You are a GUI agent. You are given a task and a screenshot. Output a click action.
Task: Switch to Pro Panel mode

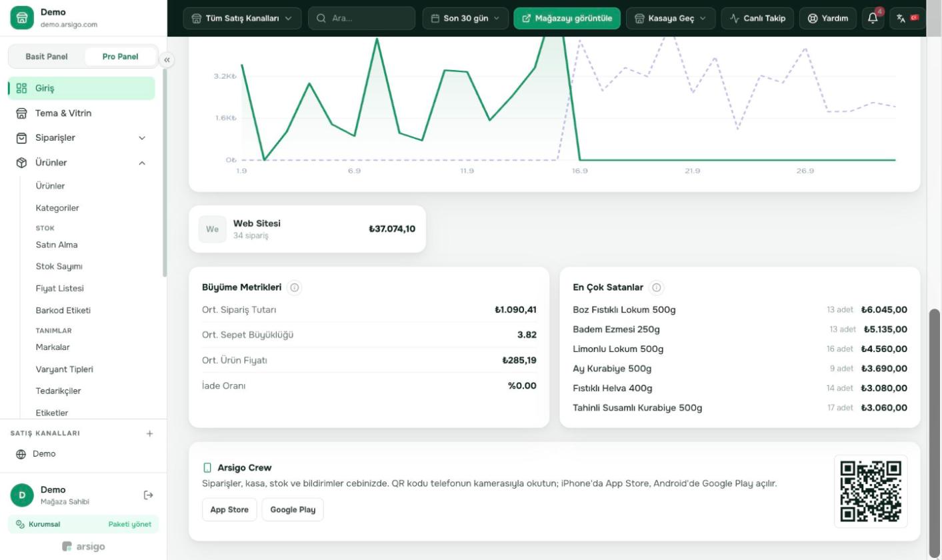click(x=121, y=57)
